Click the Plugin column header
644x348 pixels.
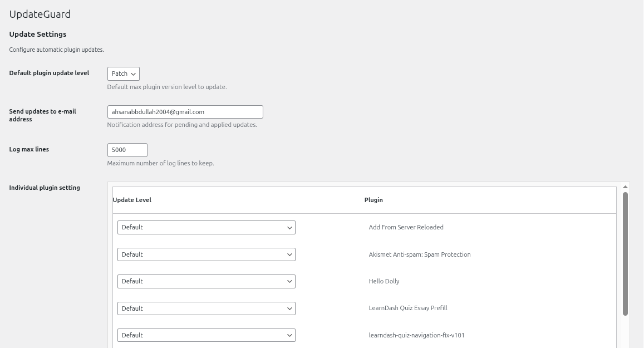coord(373,200)
